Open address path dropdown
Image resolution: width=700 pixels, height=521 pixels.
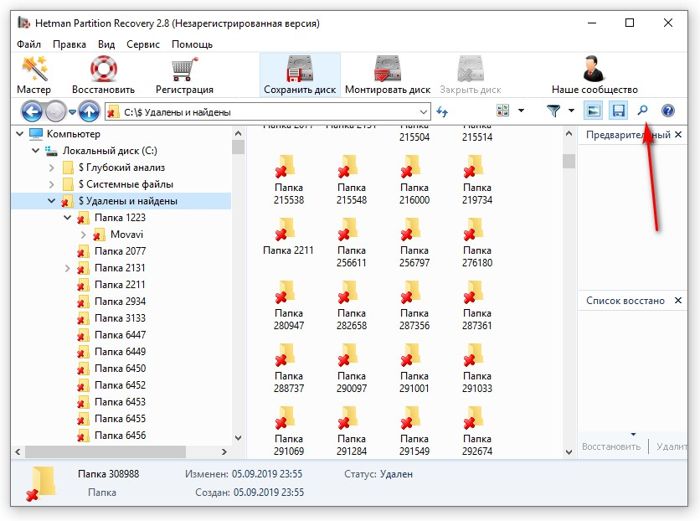point(423,112)
